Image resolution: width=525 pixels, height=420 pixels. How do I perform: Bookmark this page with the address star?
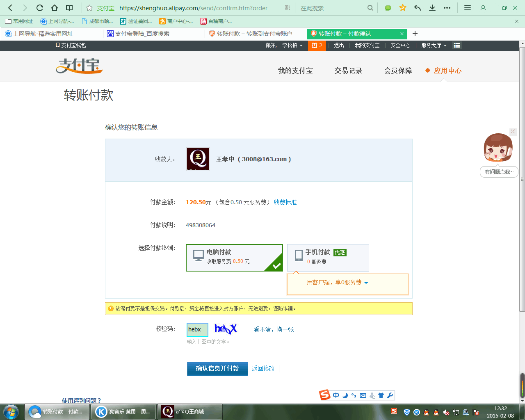89,8
